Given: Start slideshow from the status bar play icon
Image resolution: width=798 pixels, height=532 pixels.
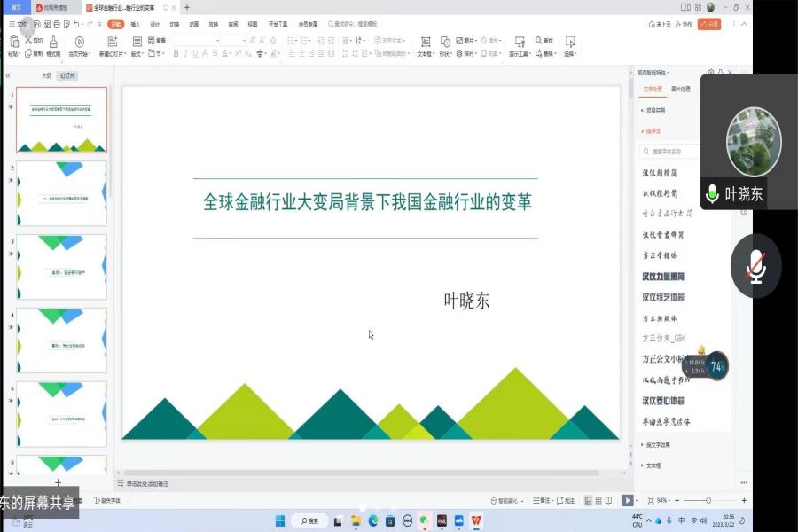Looking at the screenshot, I should (627, 500).
